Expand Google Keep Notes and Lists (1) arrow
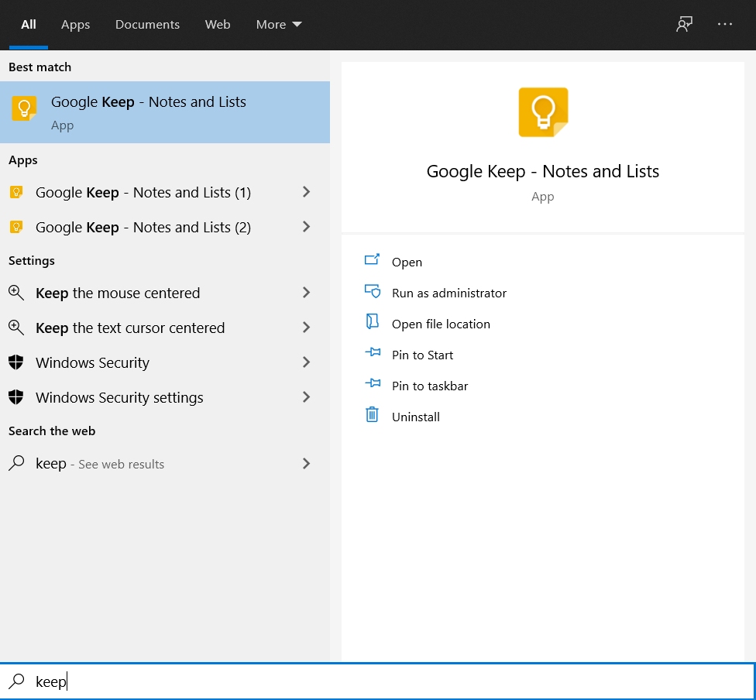Image resolution: width=756 pixels, height=700 pixels. (x=306, y=192)
